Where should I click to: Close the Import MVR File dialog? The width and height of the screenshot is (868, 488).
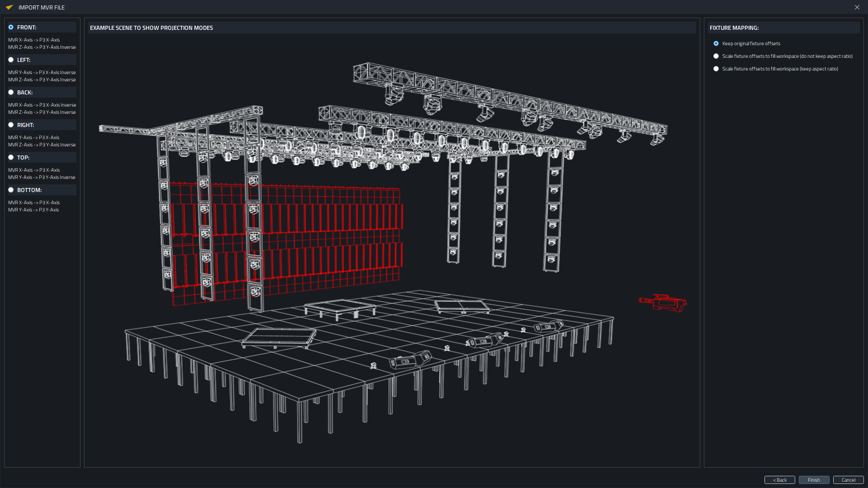[x=857, y=7]
